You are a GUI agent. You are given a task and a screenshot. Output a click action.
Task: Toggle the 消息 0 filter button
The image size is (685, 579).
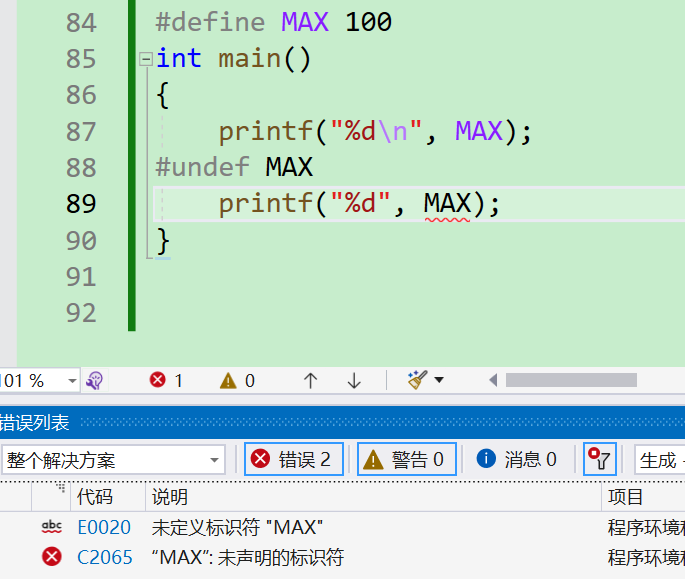pyautogui.click(x=516, y=459)
